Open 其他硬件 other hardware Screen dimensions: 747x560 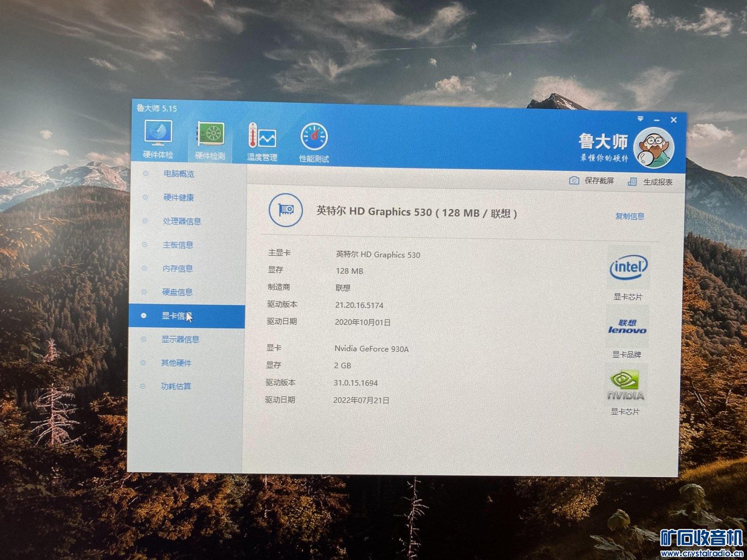point(176,363)
